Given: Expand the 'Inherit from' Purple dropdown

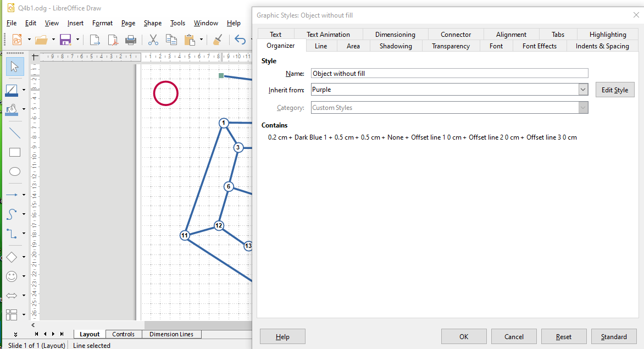Looking at the screenshot, I should click(x=582, y=90).
